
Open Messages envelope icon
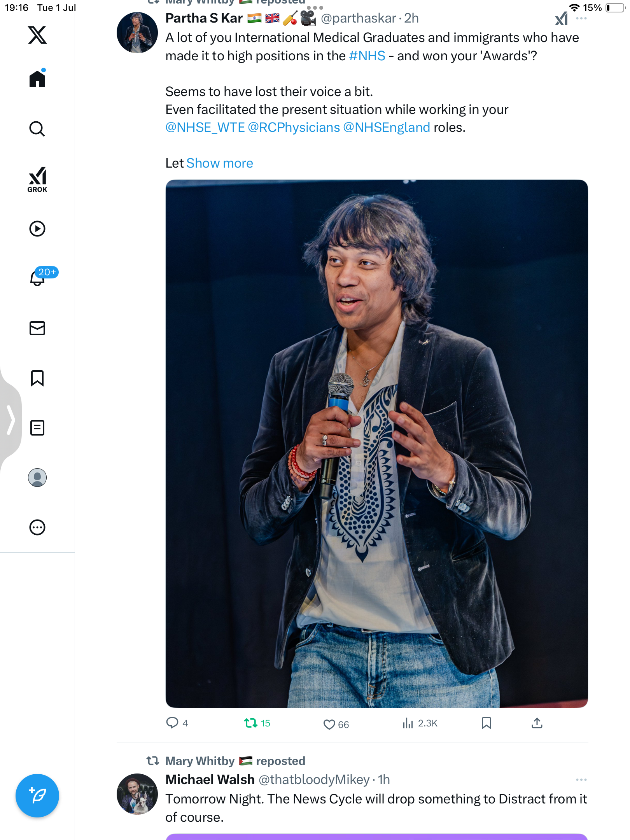pos(37,328)
